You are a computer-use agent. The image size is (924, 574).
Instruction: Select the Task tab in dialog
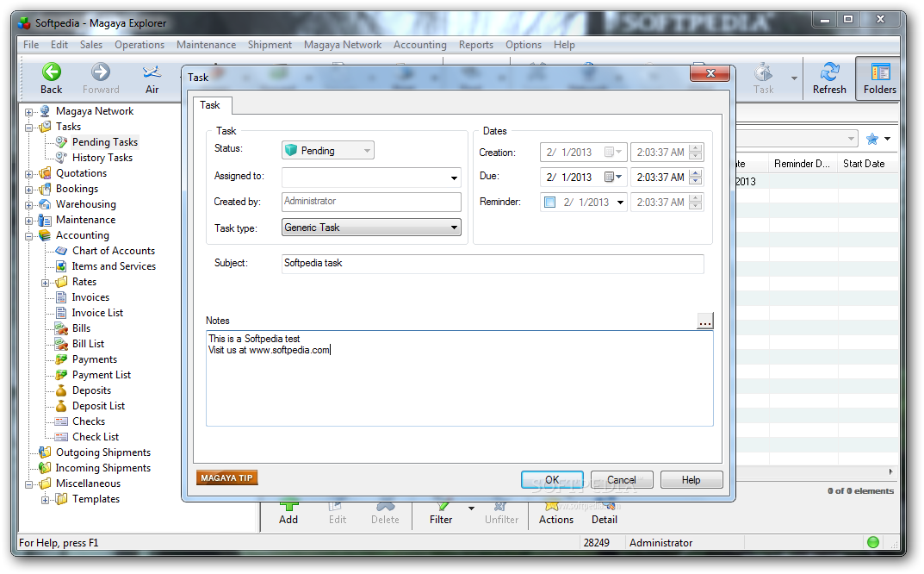point(210,105)
